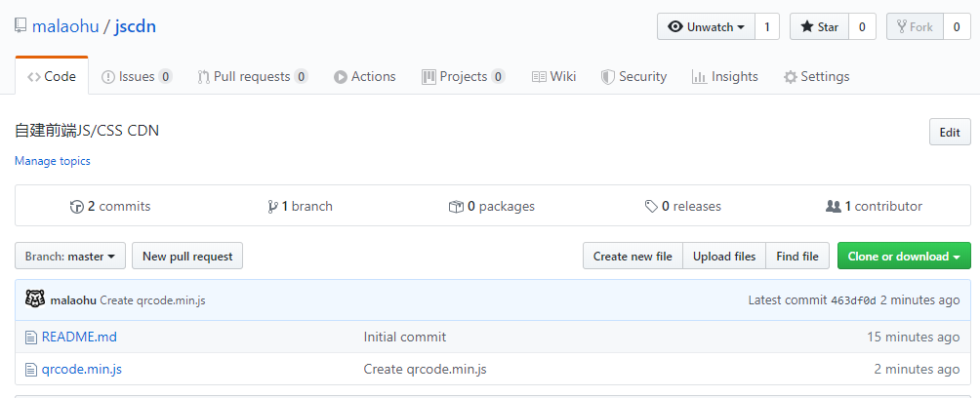Switch to the Issues tab
The image size is (980, 398).
[136, 76]
